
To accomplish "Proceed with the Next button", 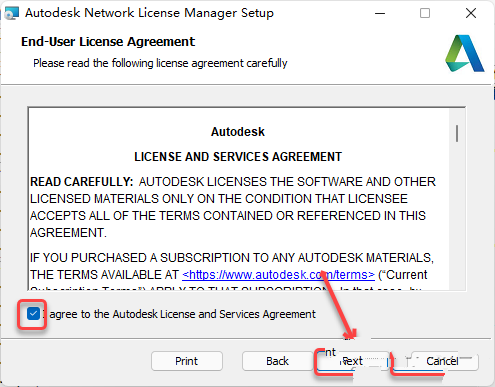I will click(353, 361).
